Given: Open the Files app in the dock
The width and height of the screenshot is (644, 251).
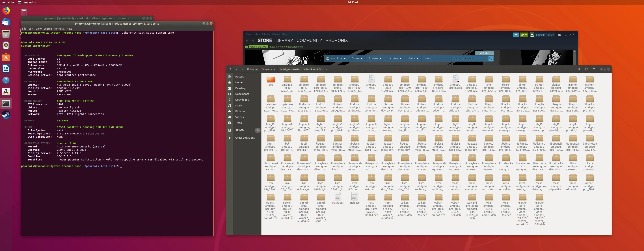Looking at the screenshot, I should pos(6,34).
